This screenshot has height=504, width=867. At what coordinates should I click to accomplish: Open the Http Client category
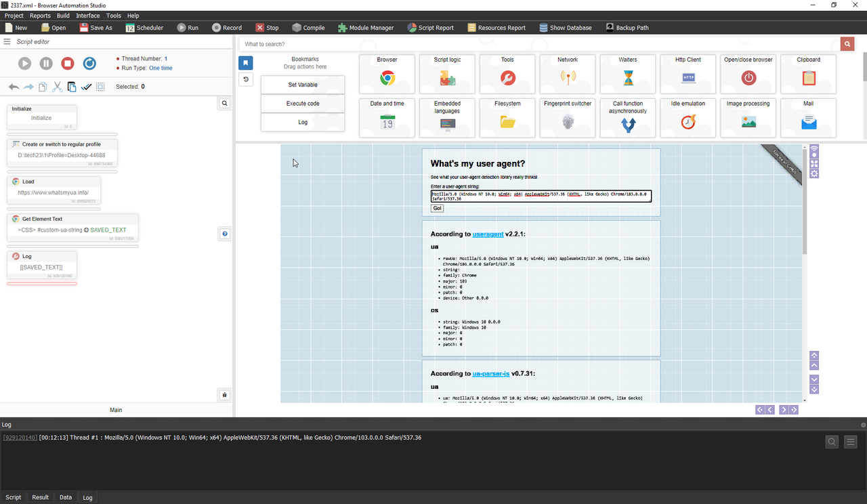(688, 74)
